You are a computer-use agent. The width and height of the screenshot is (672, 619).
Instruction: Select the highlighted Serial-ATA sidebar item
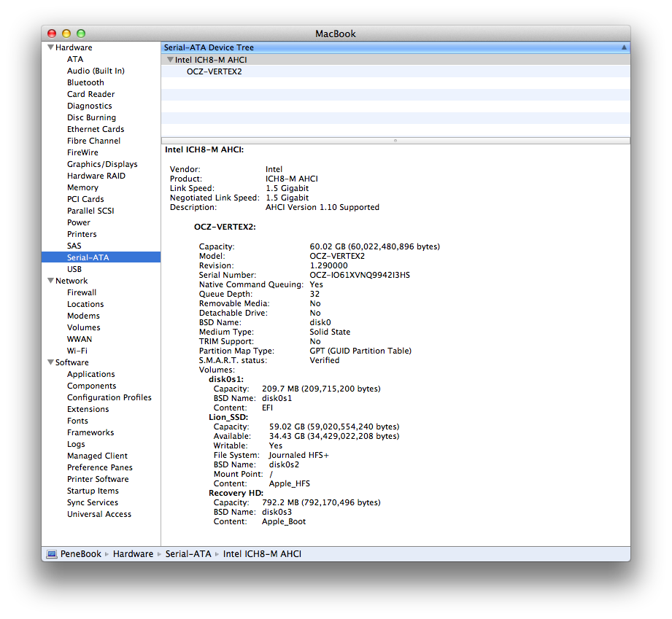[x=101, y=257]
